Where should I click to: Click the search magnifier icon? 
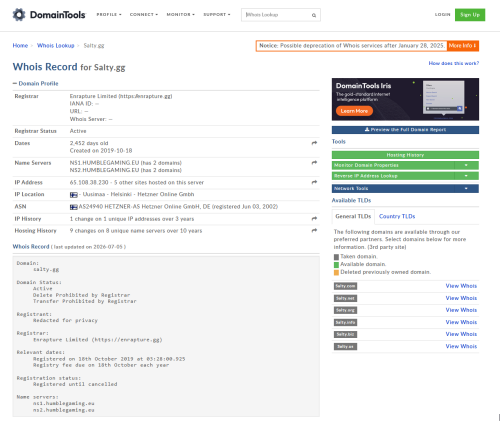point(314,15)
